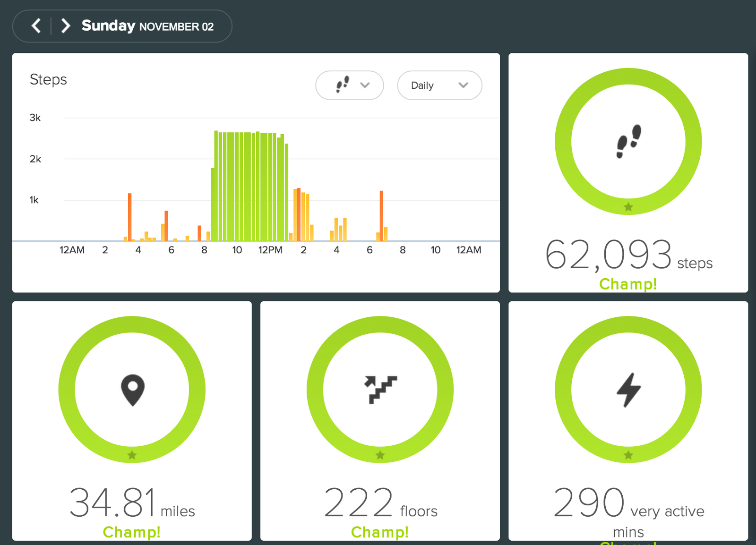Screen dimensions: 756x545
Task: Click the tall orange bar near 4AM
Action: (129, 217)
